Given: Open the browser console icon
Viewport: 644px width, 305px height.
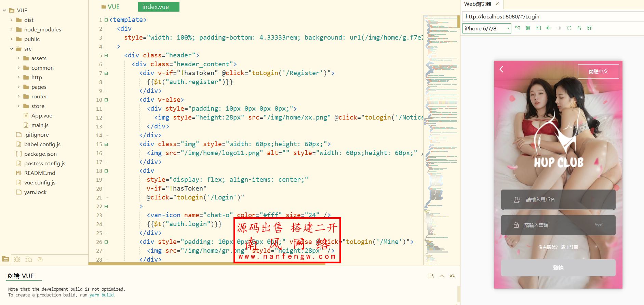Looking at the screenshot, I should 538,28.
